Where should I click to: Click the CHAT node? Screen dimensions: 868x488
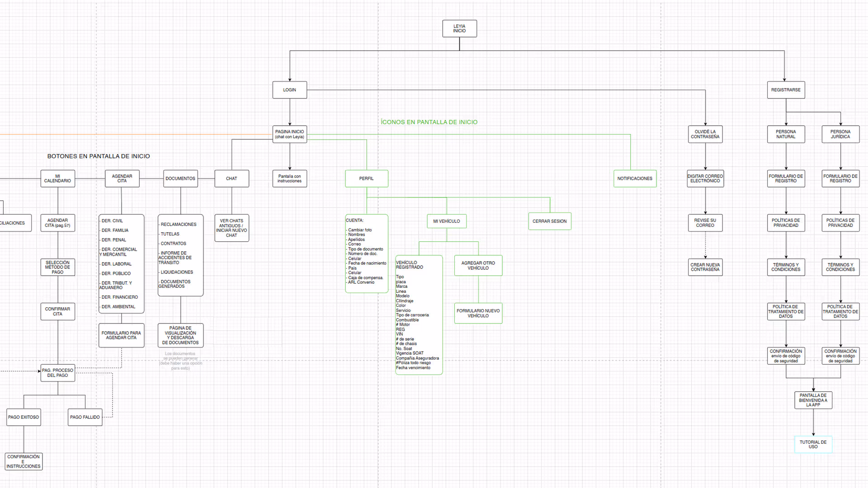click(x=231, y=178)
